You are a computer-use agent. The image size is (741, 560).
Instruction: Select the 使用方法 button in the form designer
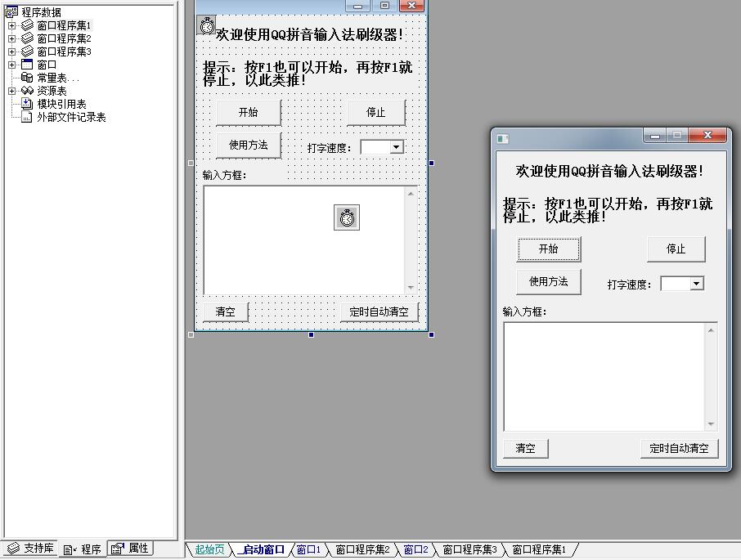click(249, 145)
